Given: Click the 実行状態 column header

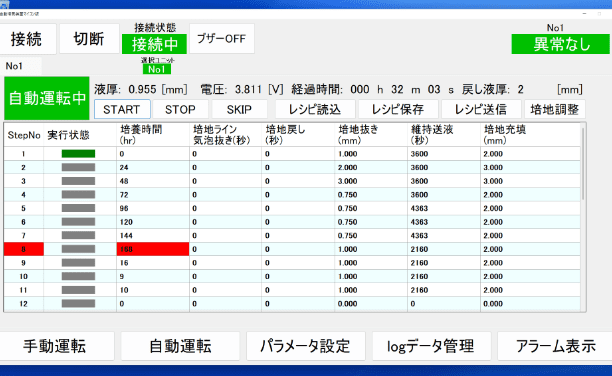Looking at the screenshot, I should tap(80, 135).
